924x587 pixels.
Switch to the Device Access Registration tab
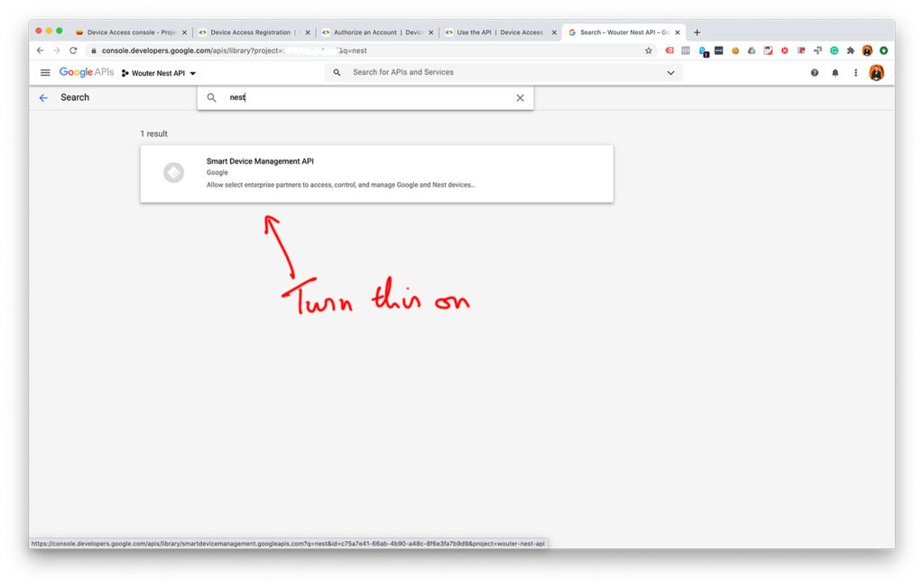tap(251, 32)
